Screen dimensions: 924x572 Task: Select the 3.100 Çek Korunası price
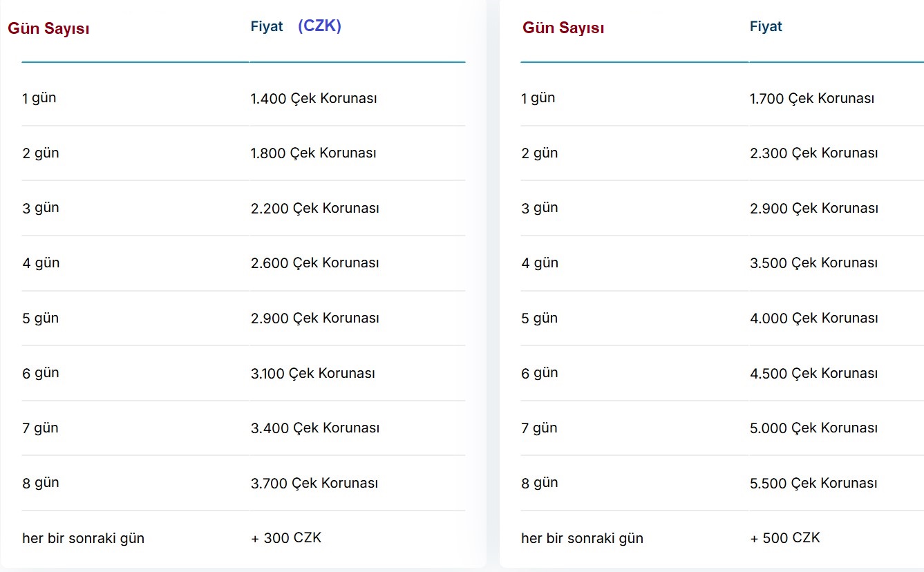[x=312, y=373]
